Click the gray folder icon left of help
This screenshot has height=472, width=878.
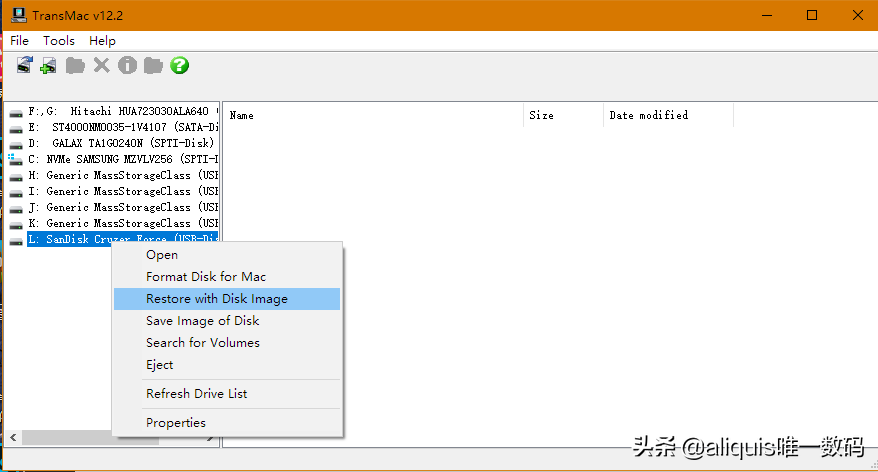pos(153,66)
